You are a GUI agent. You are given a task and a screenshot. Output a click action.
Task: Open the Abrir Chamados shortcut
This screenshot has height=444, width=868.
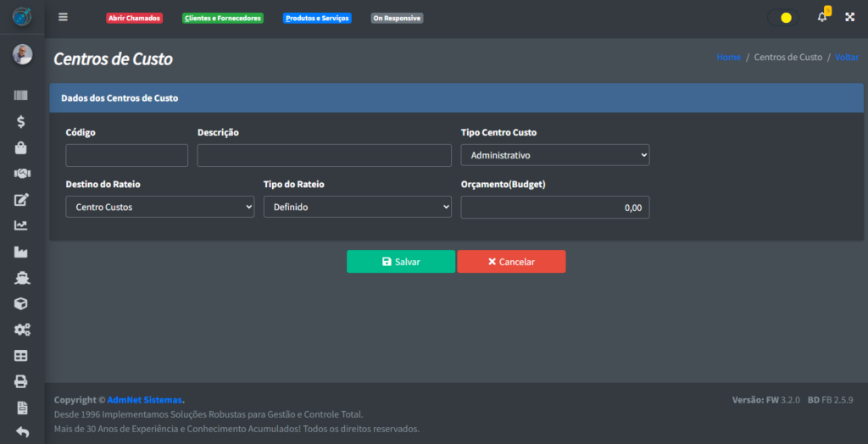(134, 18)
